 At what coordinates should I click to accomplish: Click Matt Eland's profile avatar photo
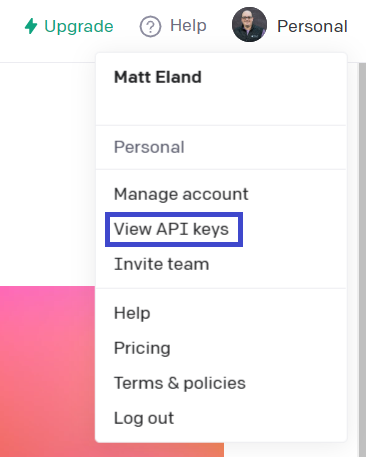point(249,24)
